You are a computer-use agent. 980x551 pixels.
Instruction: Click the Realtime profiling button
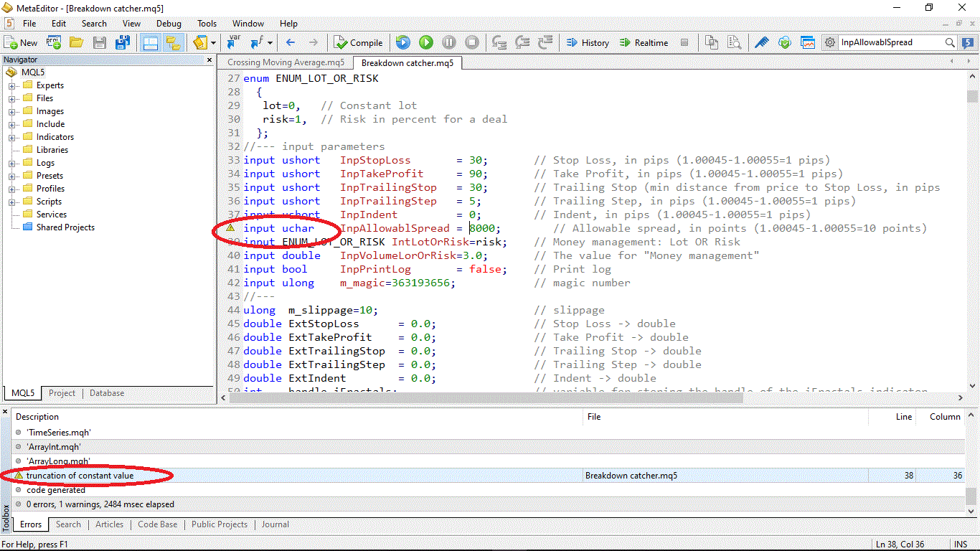click(644, 43)
